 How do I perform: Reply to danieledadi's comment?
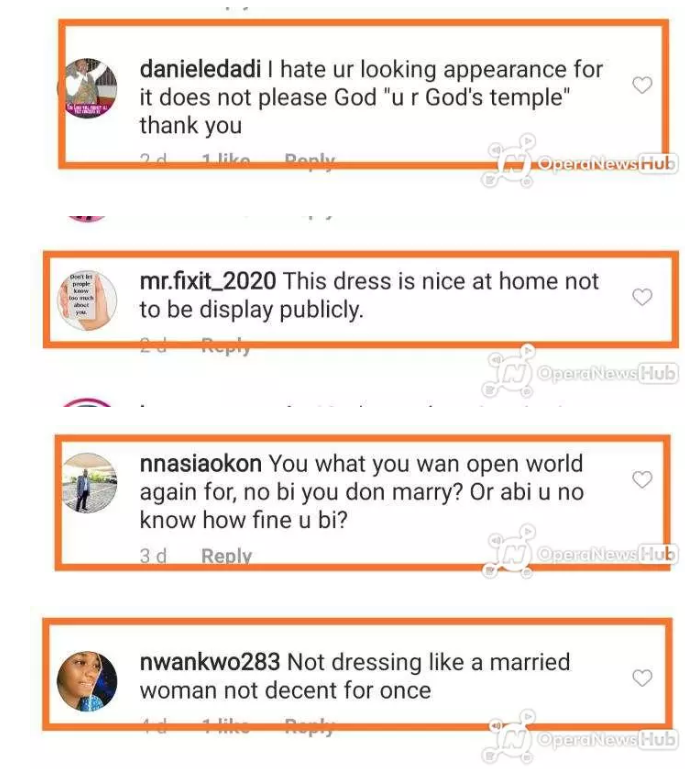coord(310,160)
